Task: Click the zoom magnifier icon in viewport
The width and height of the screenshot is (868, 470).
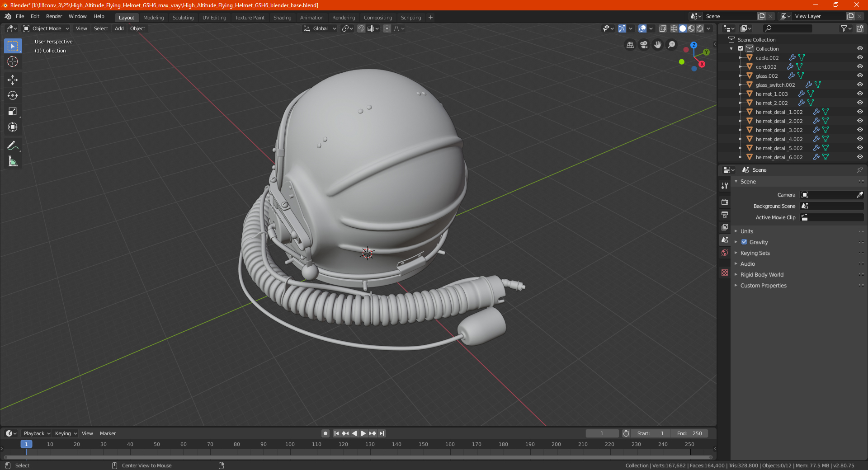Action: (672, 45)
